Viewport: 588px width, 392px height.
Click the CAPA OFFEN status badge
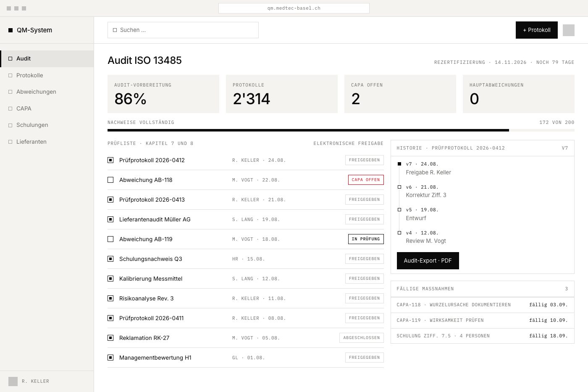click(x=366, y=180)
